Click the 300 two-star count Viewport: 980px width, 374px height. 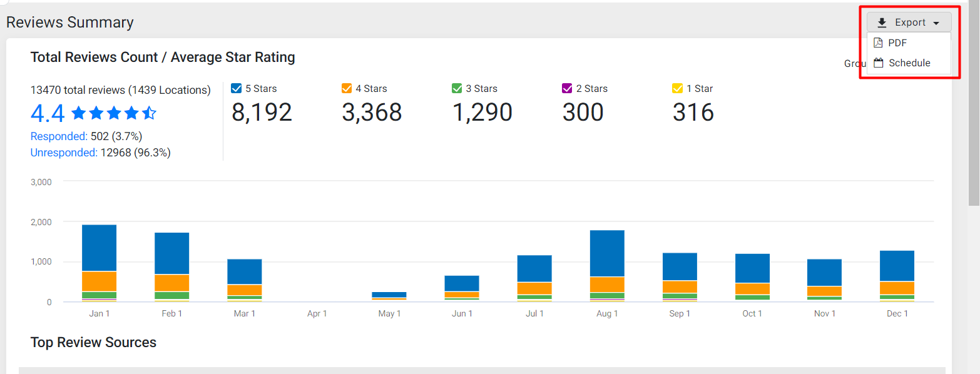[583, 113]
